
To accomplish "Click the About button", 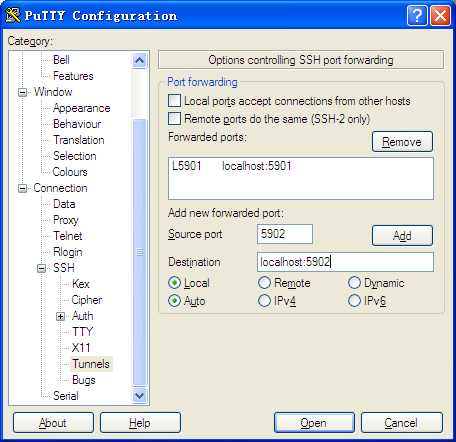I will 53,423.
